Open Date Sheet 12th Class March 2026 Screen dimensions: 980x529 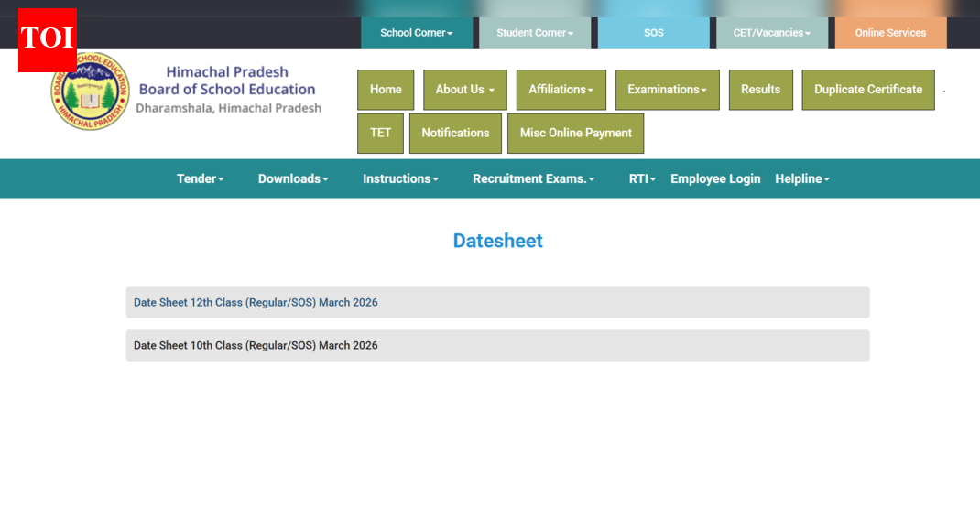click(x=255, y=302)
